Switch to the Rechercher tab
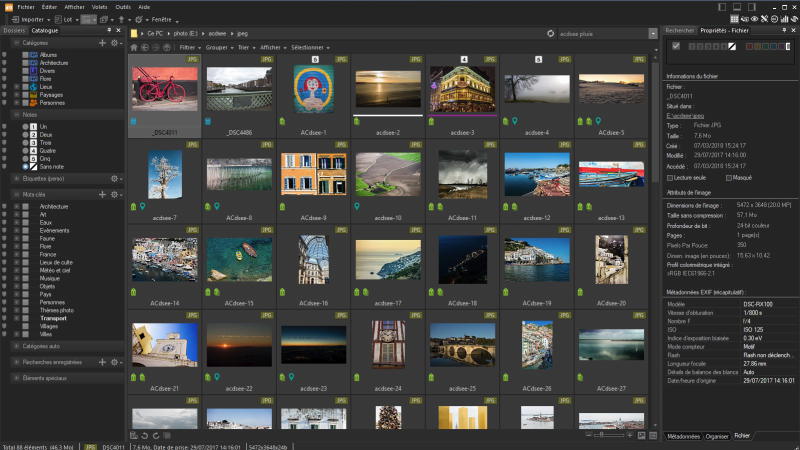 (x=680, y=31)
